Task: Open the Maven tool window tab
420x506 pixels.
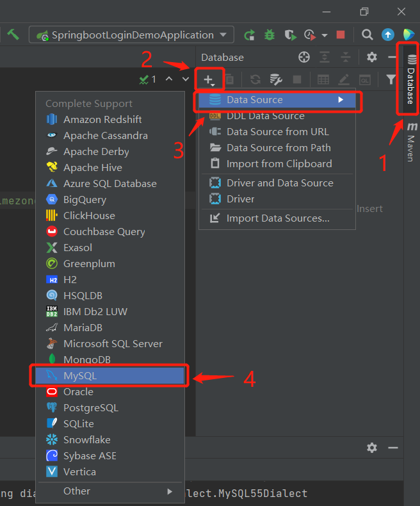Action: [411, 142]
